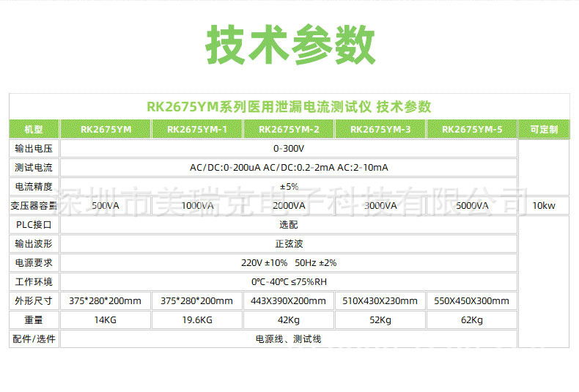Click the 500VA capacity cell

pyautogui.click(x=106, y=206)
